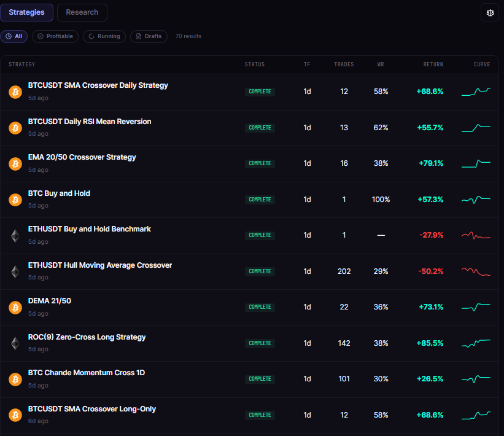
Task: Click the +85.5% return value
Action: click(x=430, y=343)
